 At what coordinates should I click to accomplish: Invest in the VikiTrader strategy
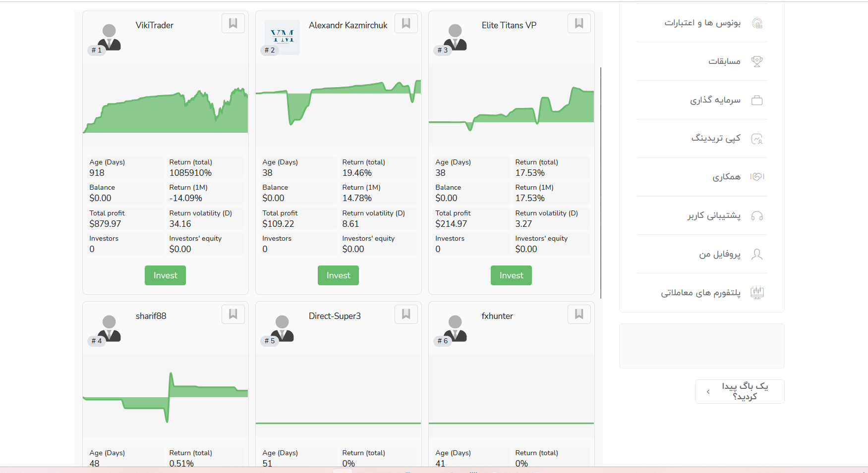(165, 275)
